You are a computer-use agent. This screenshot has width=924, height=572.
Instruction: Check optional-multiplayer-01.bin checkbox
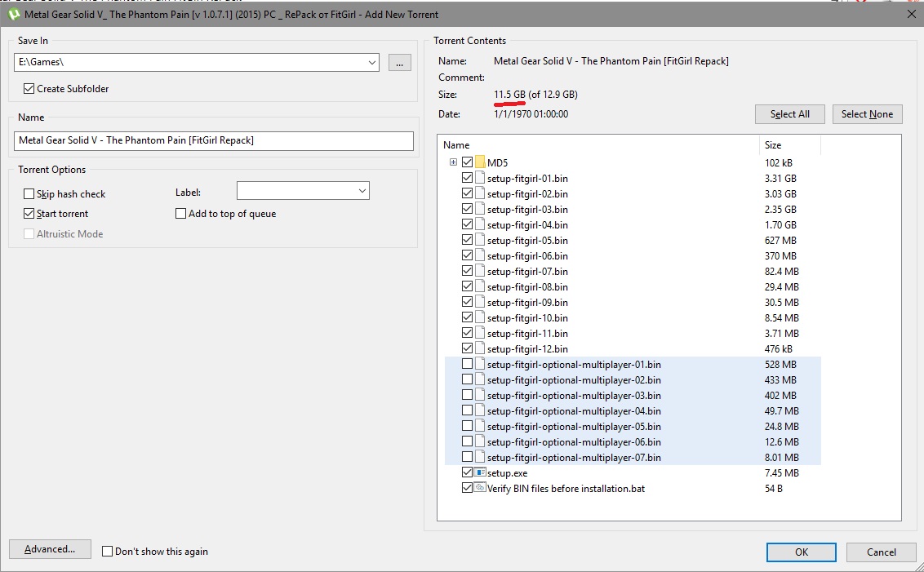pyautogui.click(x=467, y=363)
